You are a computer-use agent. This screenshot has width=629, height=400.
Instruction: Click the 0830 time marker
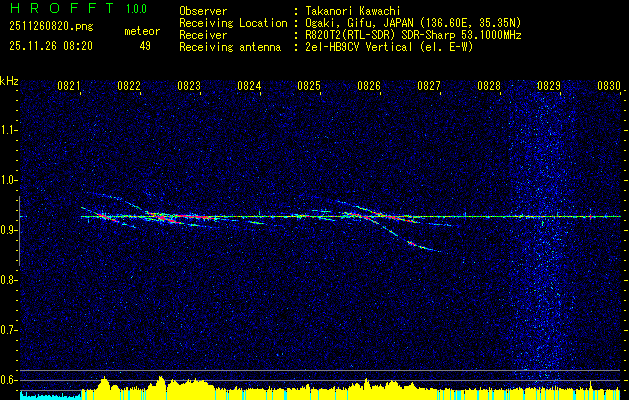click(609, 85)
